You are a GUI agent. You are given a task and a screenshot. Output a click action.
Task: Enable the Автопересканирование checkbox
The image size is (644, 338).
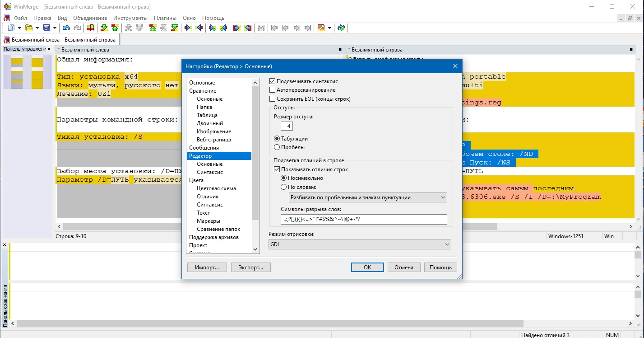pyautogui.click(x=272, y=90)
